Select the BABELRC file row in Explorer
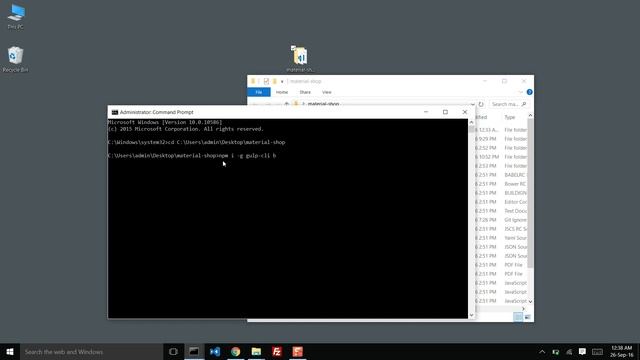 pos(501,175)
